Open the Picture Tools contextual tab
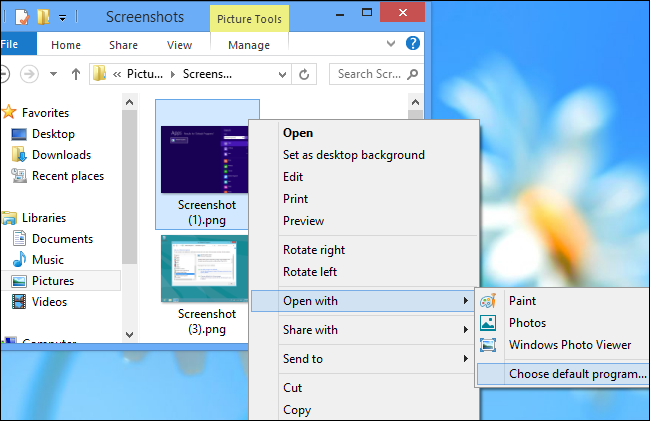The image size is (650, 421). tap(249, 19)
